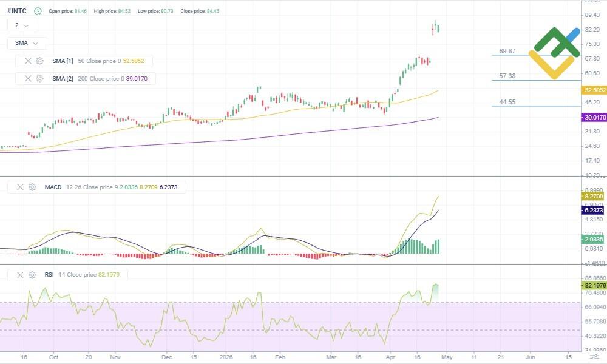Click the Oct date label on time axis
Screen dimensions: 607x364
point(53,357)
